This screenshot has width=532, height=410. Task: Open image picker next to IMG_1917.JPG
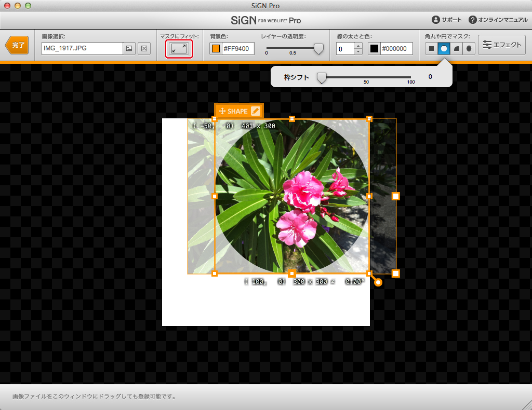(x=129, y=48)
